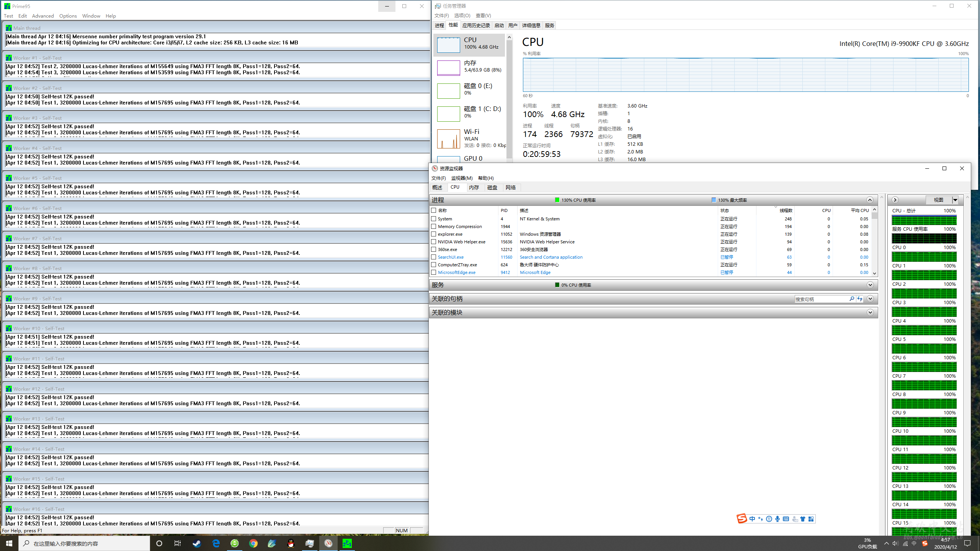
Task: Expand the 关联的模块 section
Action: point(870,313)
